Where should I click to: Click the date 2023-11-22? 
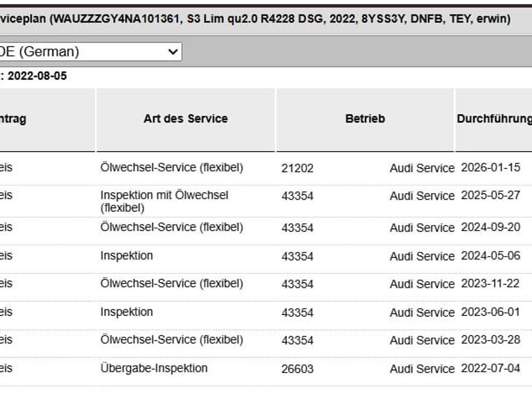(x=490, y=283)
